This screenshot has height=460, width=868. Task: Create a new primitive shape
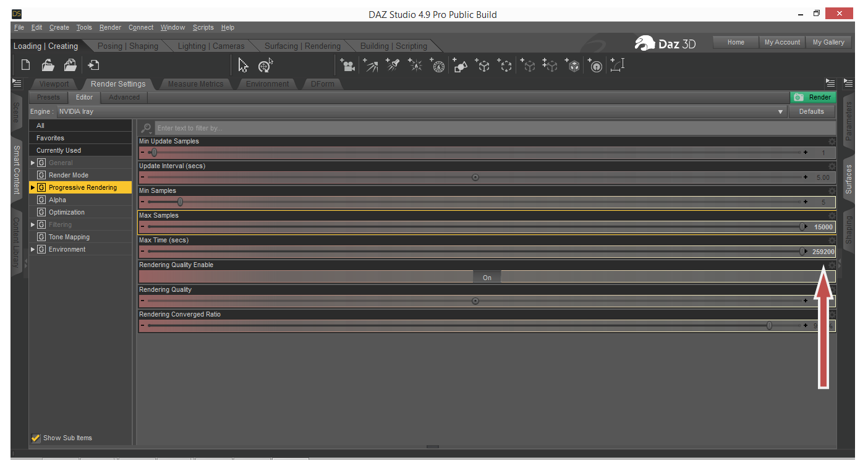[460, 65]
